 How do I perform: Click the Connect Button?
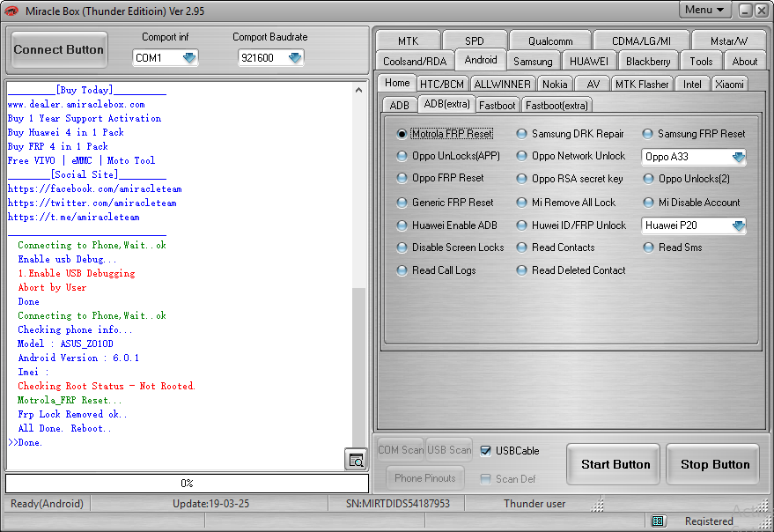(59, 50)
